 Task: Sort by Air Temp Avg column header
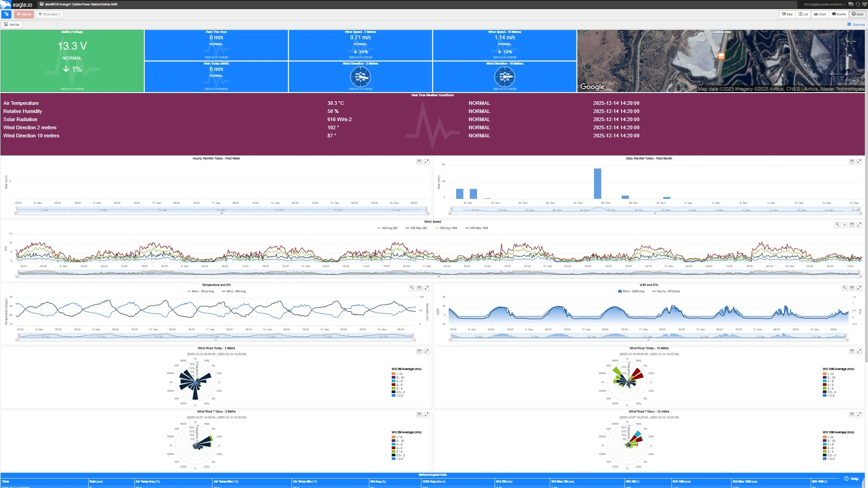(173, 482)
